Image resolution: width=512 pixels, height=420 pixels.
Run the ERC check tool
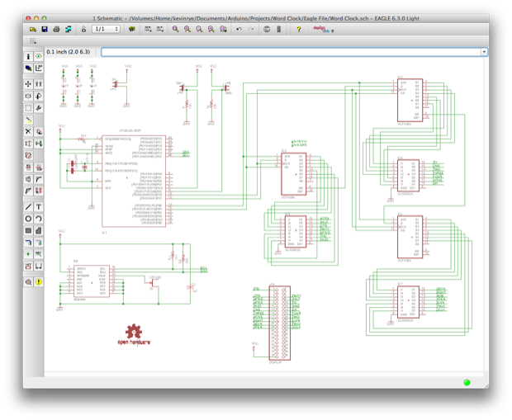coord(28,282)
